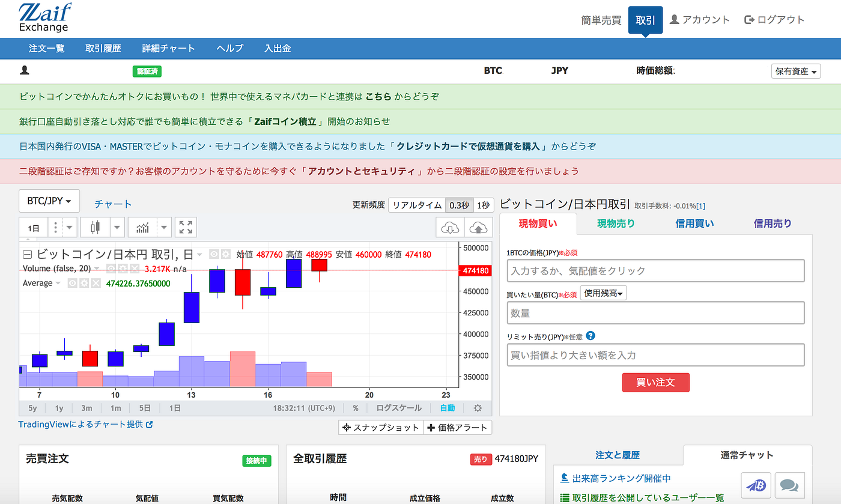Switch to 信用売り tab
Screen dimensions: 841x504
773,223
